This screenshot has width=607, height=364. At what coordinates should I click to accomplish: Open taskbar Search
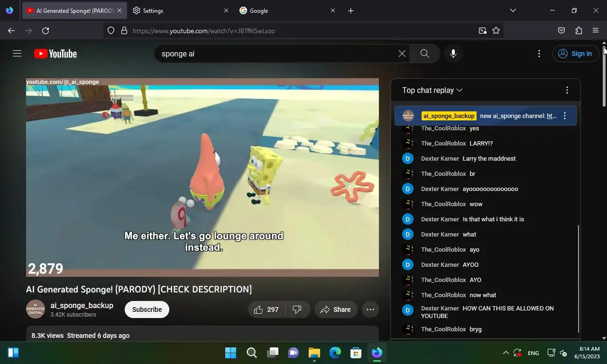pos(252,353)
